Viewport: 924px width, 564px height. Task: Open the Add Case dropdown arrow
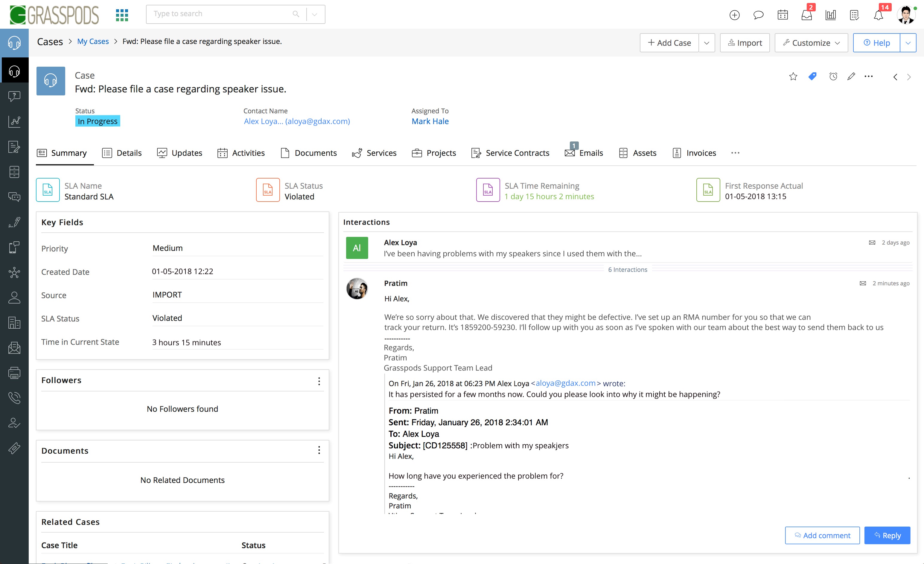coord(707,42)
